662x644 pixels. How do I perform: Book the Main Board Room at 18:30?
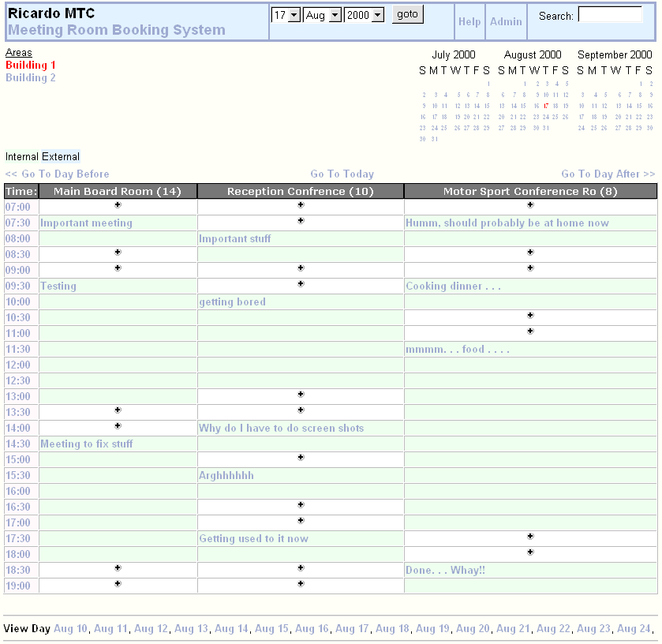[118, 568]
